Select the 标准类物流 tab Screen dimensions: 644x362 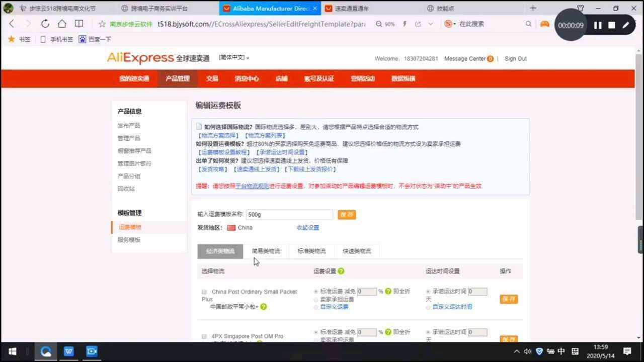[x=311, y=251]
